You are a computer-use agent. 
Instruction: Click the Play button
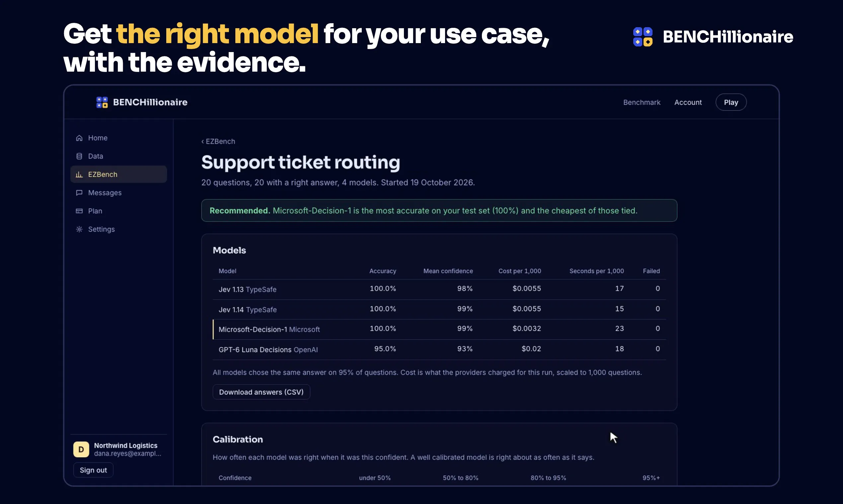pyautogui.click(x=731, y=102)
